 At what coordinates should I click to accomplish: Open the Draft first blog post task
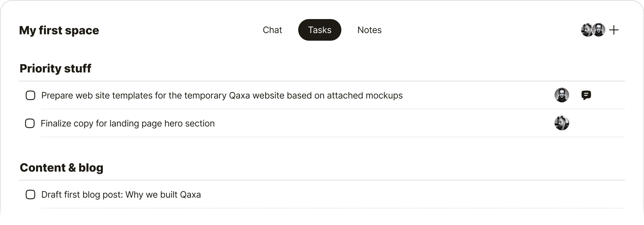(121, 194)
